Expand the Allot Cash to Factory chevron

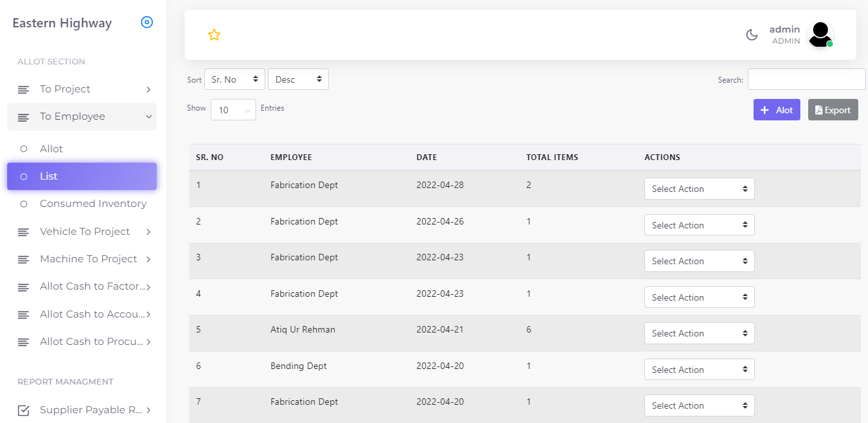(x=148, y=287)
